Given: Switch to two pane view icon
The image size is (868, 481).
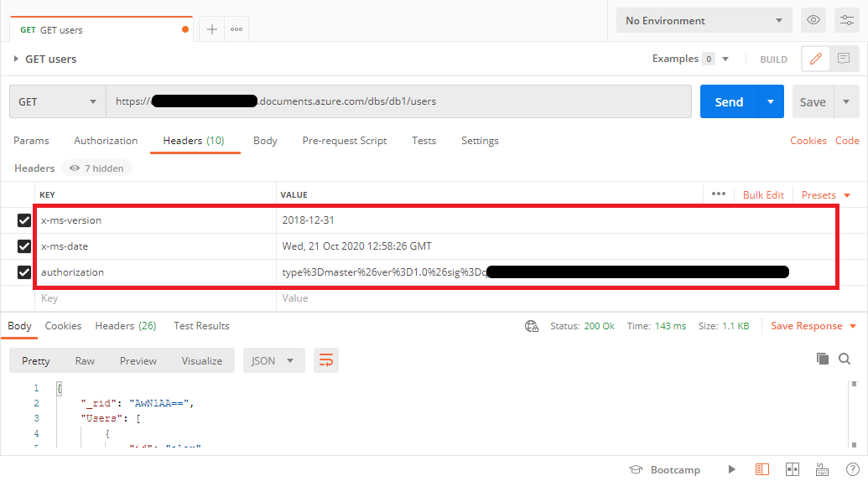Looking at the screenshot, I should (x=793, y=469).
